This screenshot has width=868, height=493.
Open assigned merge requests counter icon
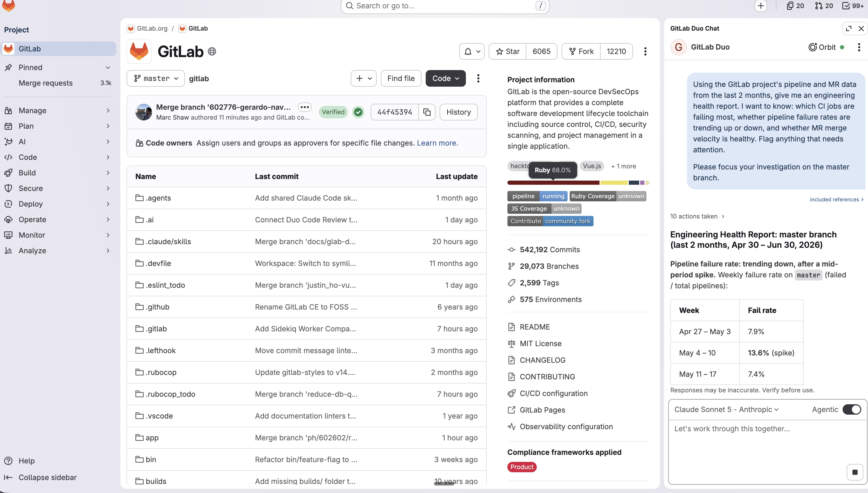(x=824, y=6)
